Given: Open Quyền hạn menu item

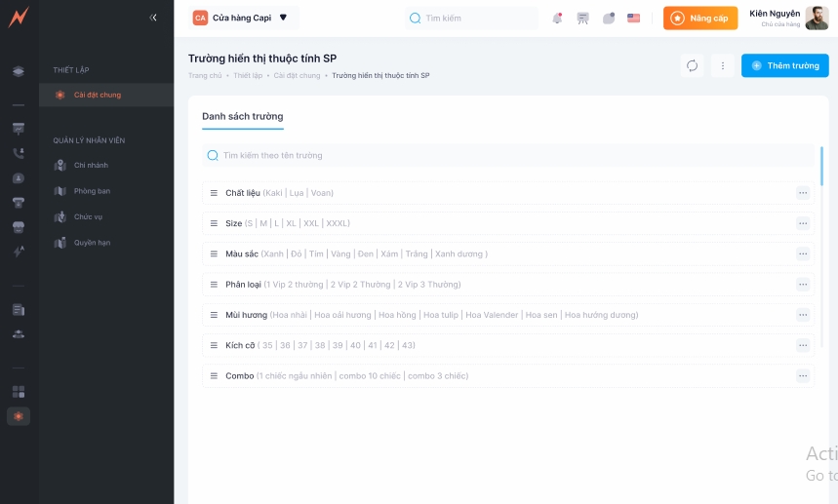Looking at the screenshot, I should click(92, 242).
